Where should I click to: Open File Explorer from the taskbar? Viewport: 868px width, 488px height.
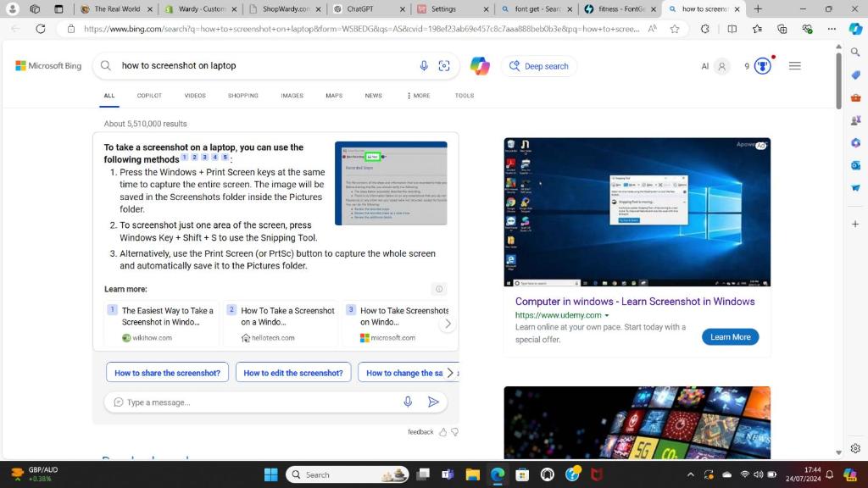pos(472,474)
